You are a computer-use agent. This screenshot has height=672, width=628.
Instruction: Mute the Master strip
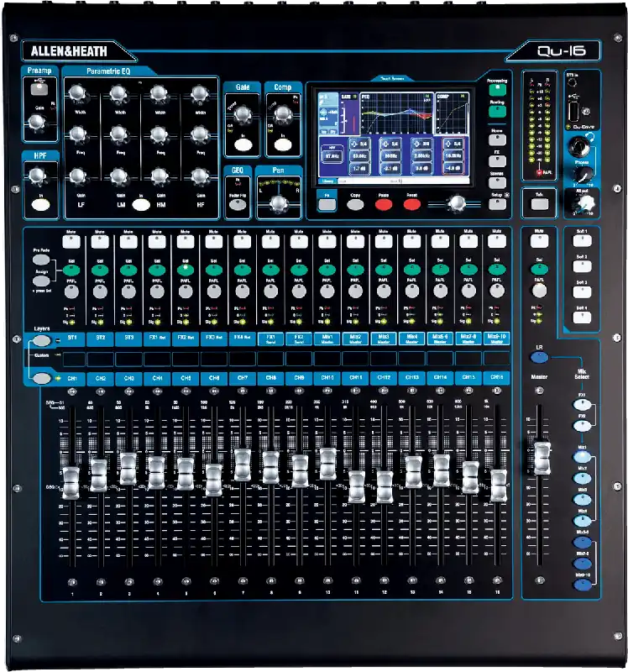[539, 241]
